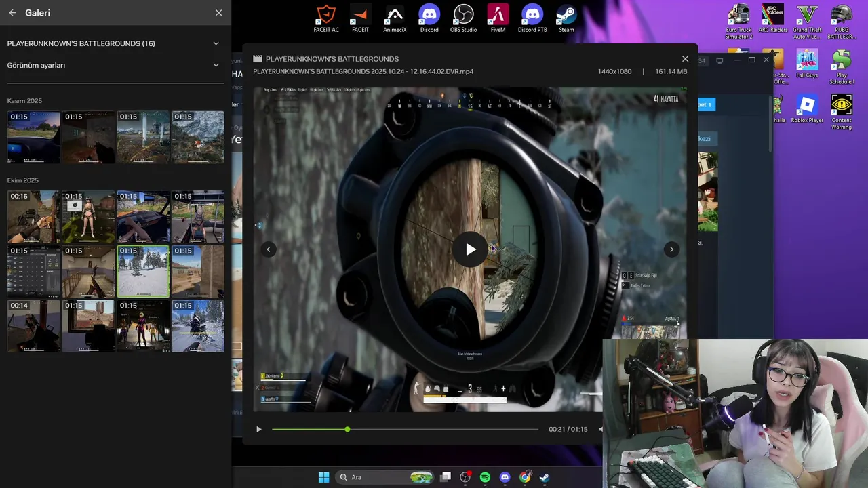Open Spotify from taskbar

485,477
